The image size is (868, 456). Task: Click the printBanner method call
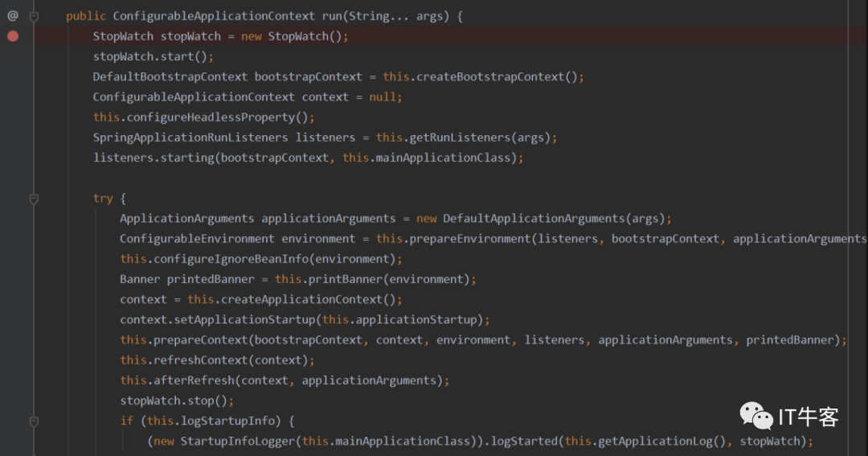340,279
